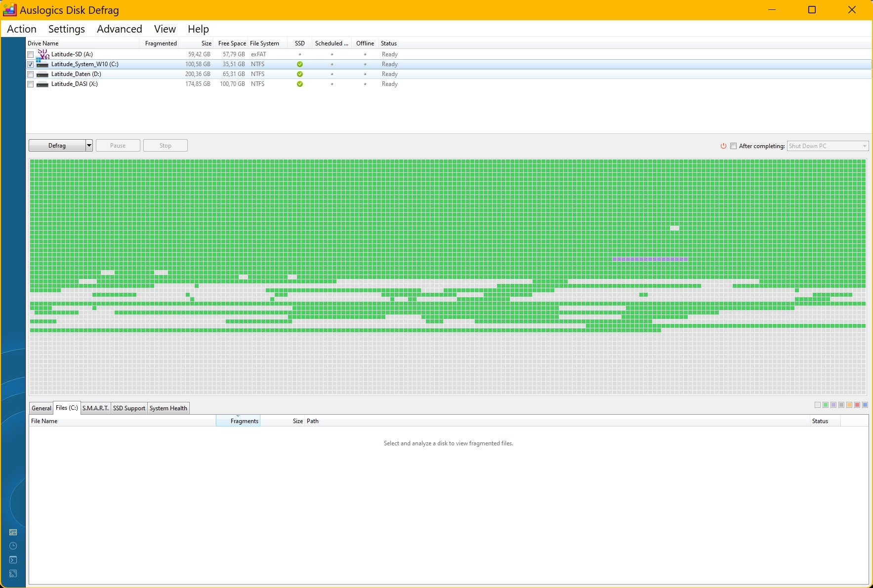Open the Action menu
Viewport: 873px width, 588px height.
coord(22,29)
